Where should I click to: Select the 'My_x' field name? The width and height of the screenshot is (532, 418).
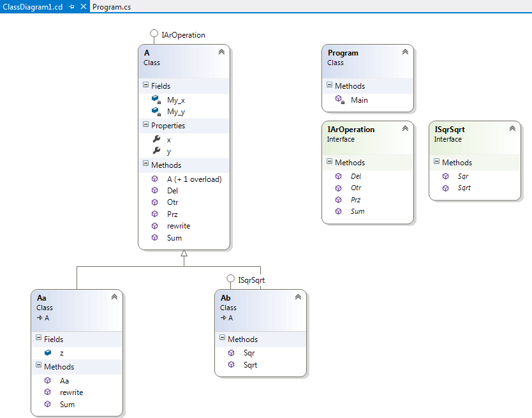point(176,100)
